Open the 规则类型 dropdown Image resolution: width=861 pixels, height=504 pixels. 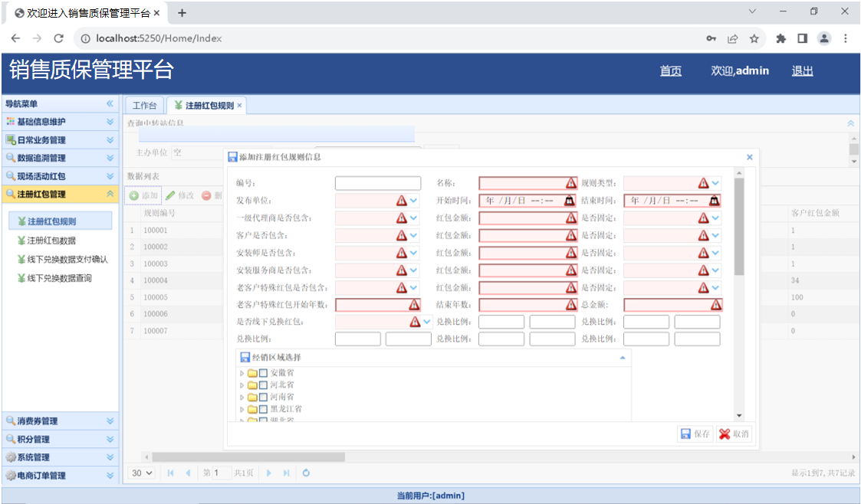coord(715,183)
